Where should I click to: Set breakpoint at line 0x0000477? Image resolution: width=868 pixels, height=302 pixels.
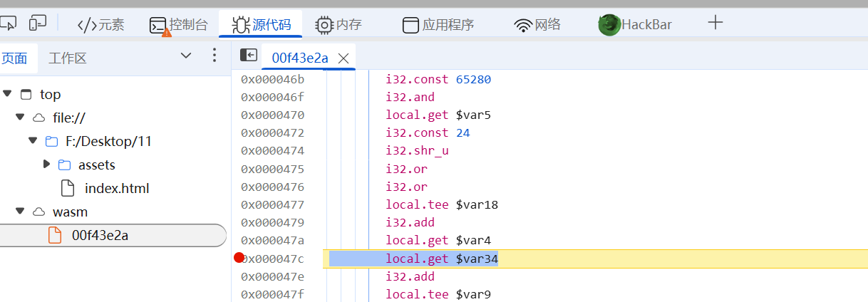coord(272,204)
